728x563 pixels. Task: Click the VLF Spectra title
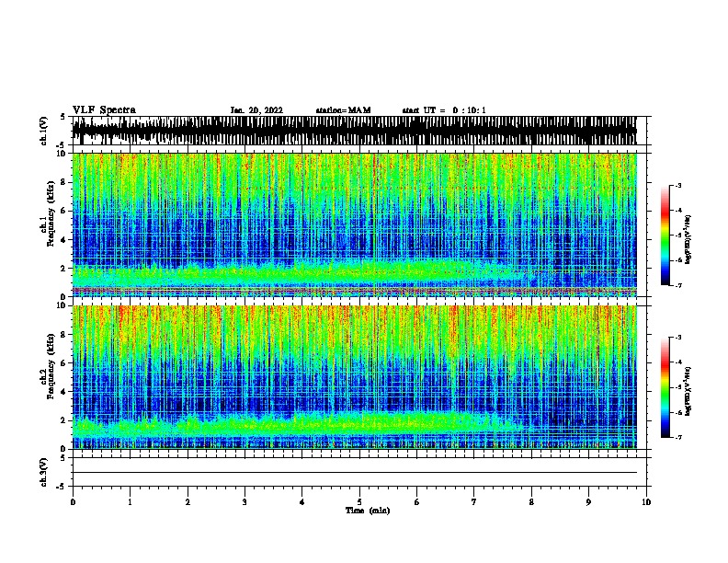pyautogui.click(x=104, y=110)
